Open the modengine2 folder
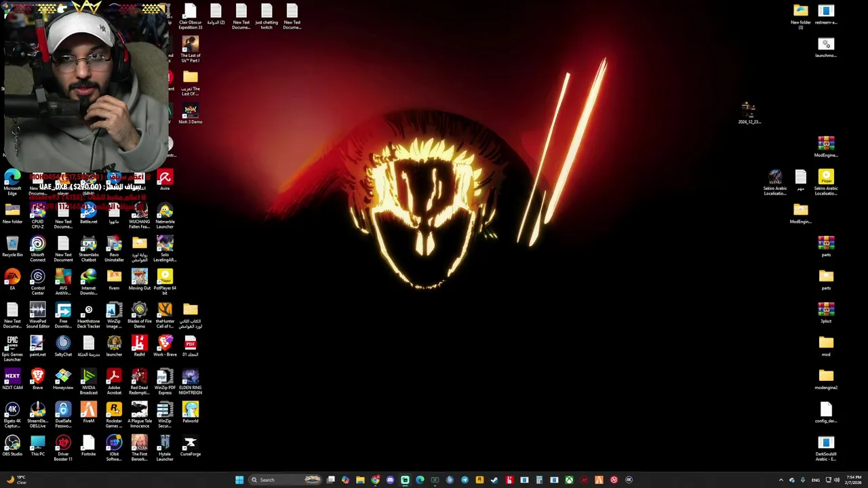The height and width of the screenshot is (488, 868). tap(826, 380)
